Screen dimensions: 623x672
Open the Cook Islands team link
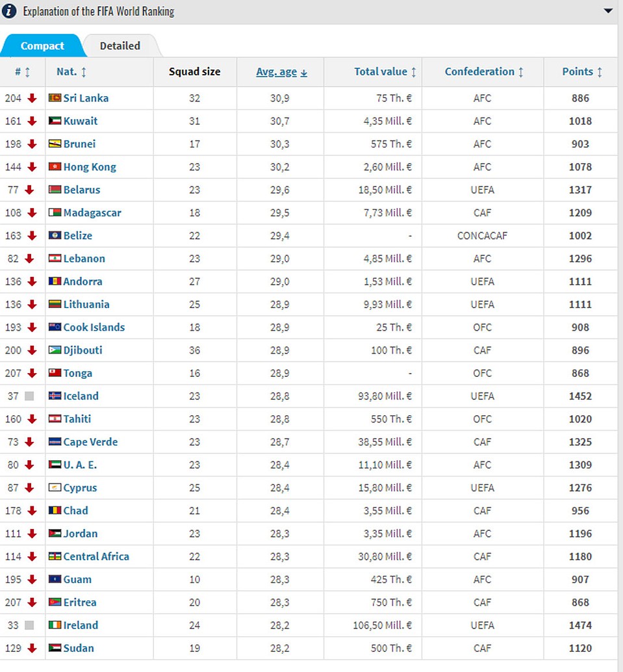(x=94, y=328)
